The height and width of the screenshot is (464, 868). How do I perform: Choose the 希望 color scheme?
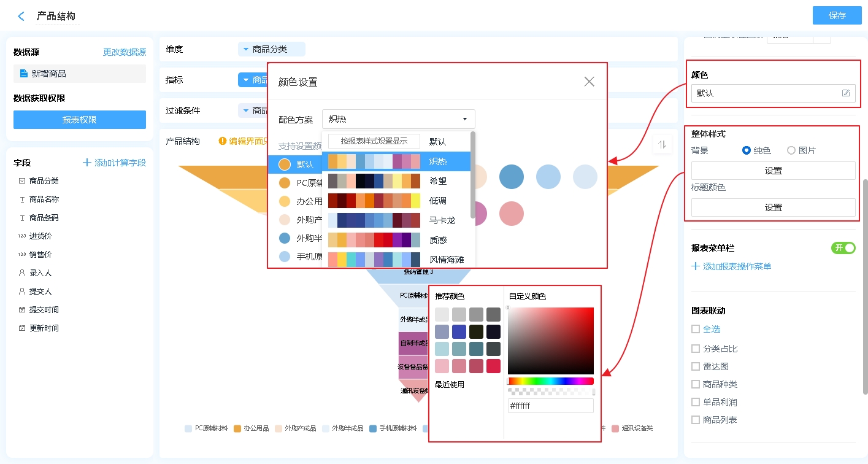coord(437,181)
